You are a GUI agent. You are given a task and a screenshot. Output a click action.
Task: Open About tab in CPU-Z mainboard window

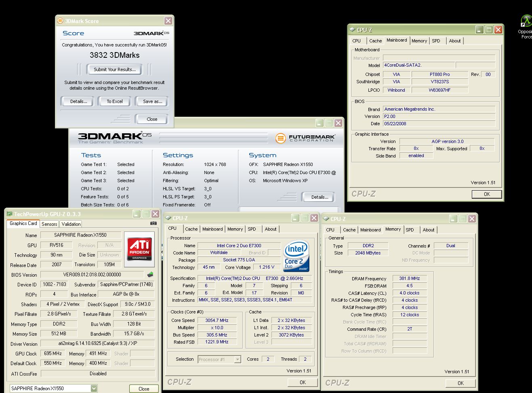[x=455, y=41]
